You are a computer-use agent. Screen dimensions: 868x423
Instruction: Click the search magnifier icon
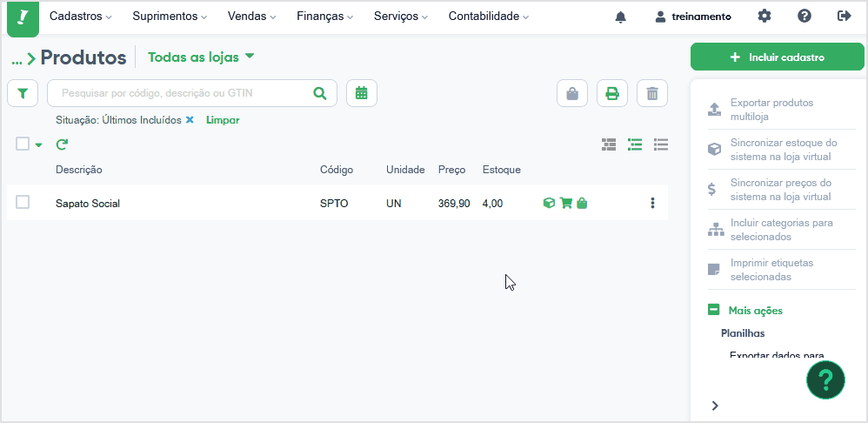point(320,93)
